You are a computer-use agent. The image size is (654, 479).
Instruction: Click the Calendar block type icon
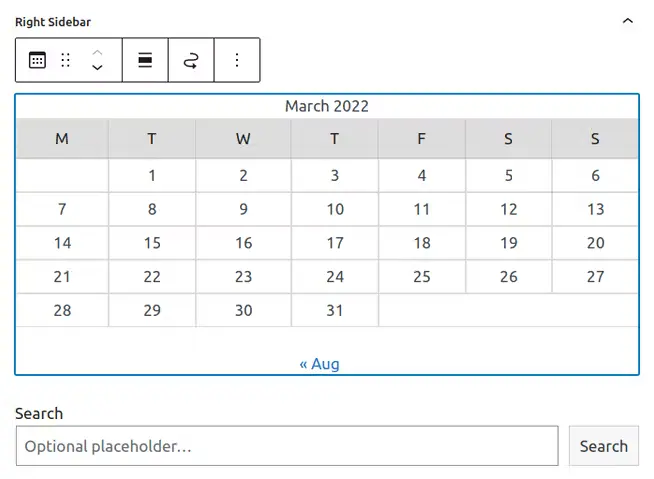tap(37, 60)
